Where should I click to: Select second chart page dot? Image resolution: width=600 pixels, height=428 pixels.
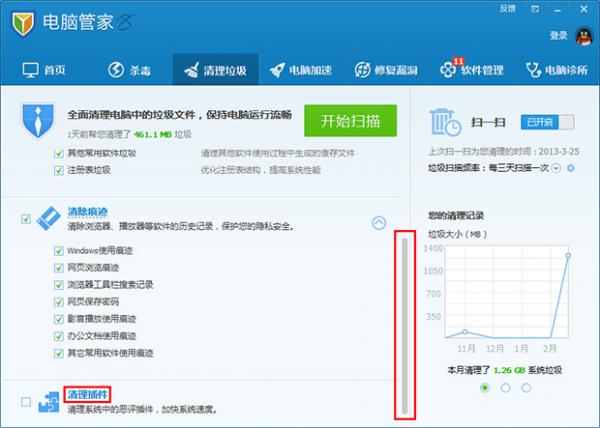point(505,388)
